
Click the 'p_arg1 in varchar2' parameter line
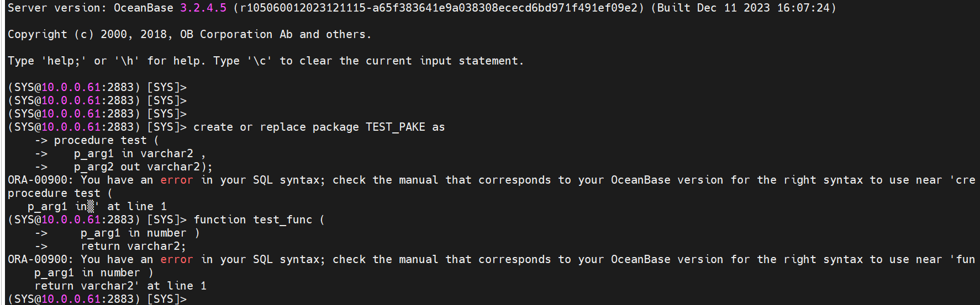click(x=134, y=153)
